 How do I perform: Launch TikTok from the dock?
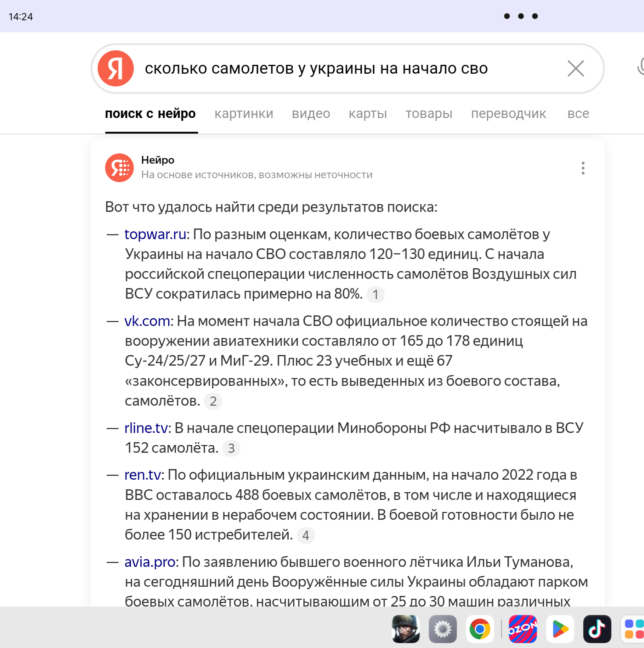[597, 629]
